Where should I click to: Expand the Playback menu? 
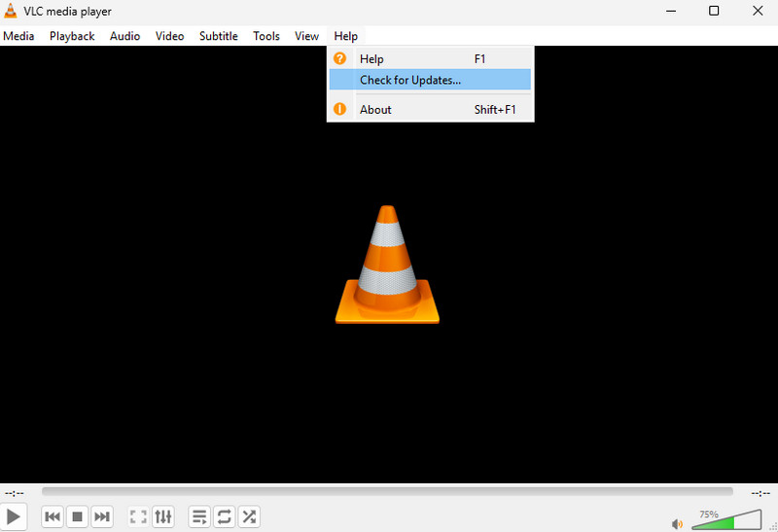(72, 36)
